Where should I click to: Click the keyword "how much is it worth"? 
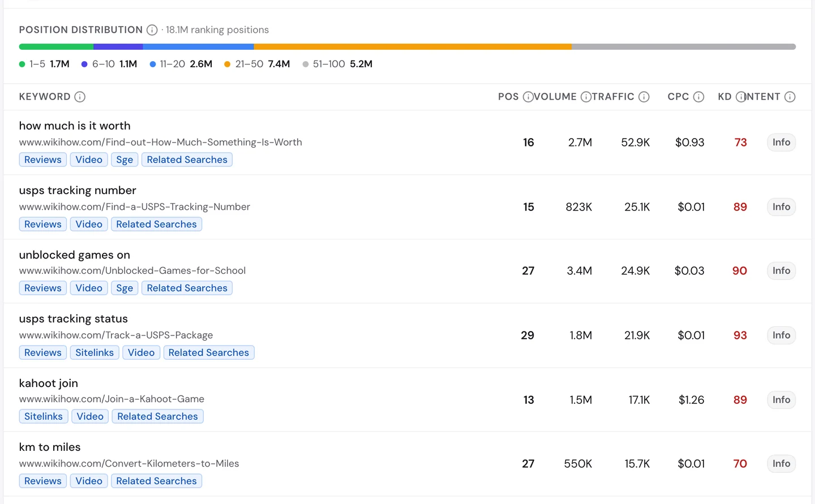75,126
